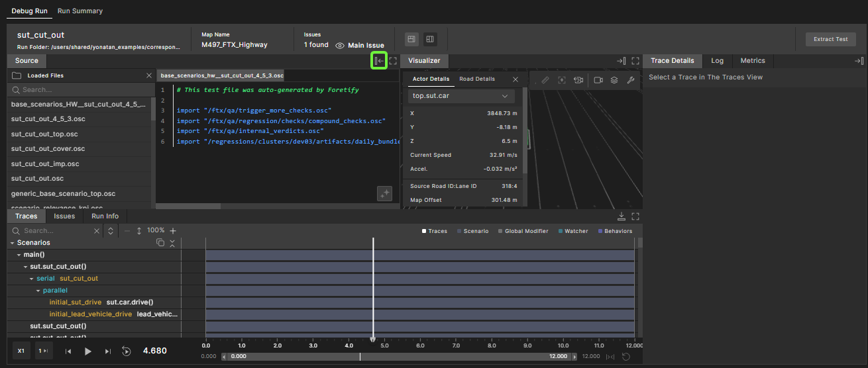Click the Extract Test button
The height and width of the screenshot is (368, 868).
point(830,39)
